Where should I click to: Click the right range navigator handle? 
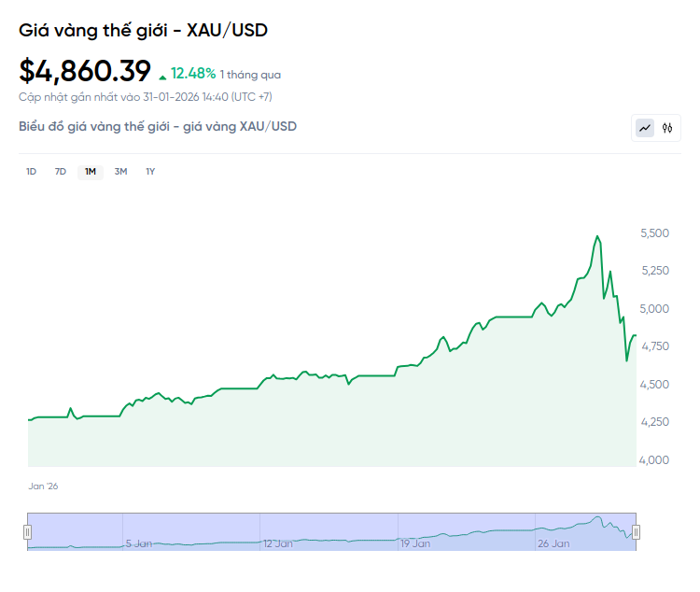pyautogui.click(x=636, y=532)
